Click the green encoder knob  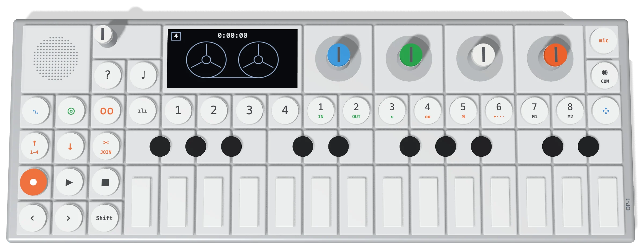pos(411,55)
